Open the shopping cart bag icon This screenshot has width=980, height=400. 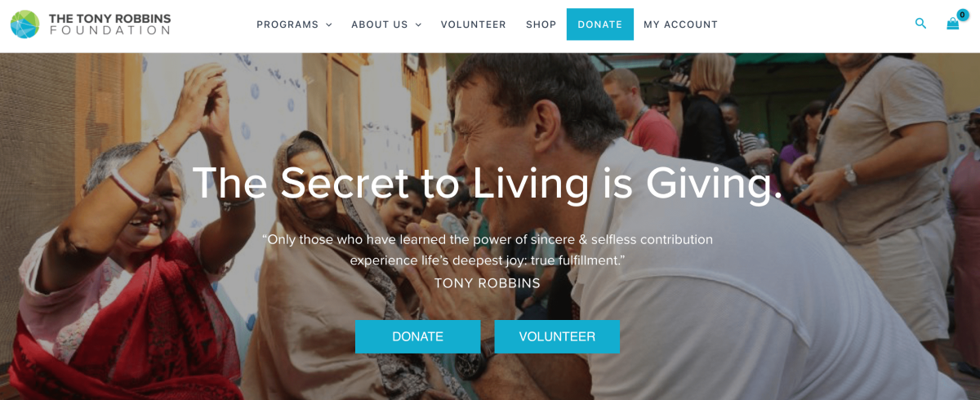tap(952, 24)
